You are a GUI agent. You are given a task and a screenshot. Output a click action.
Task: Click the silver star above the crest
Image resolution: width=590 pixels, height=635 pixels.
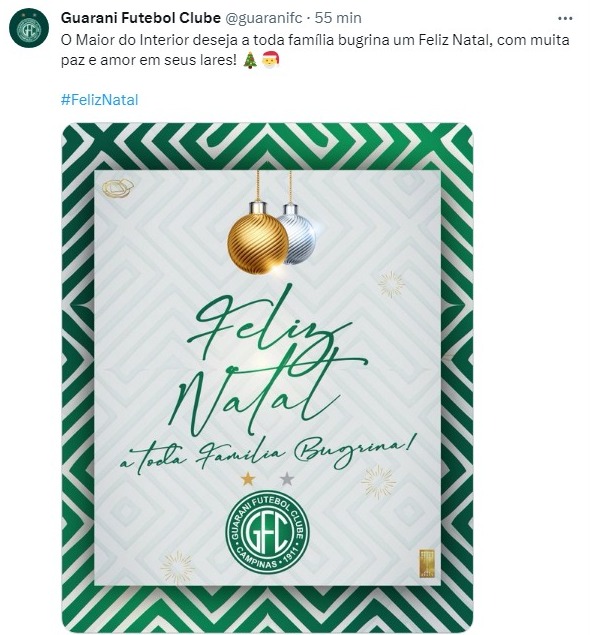287,479
